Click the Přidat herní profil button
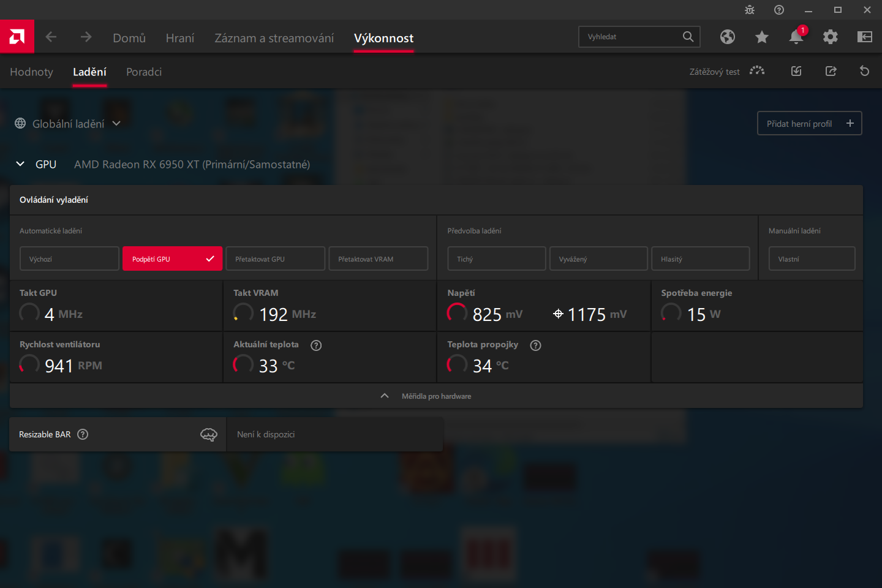This screenshot has height=588, width=882. click(810, 123)
